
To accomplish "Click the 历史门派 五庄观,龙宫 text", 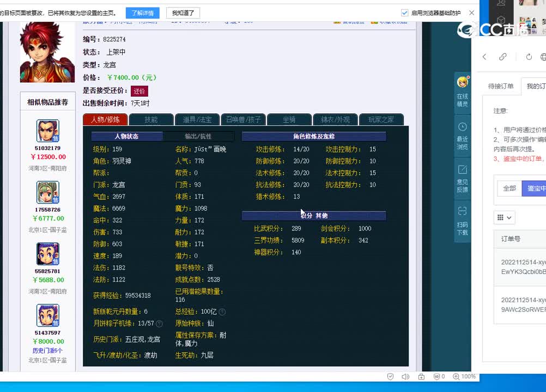I will coord(127,340).
